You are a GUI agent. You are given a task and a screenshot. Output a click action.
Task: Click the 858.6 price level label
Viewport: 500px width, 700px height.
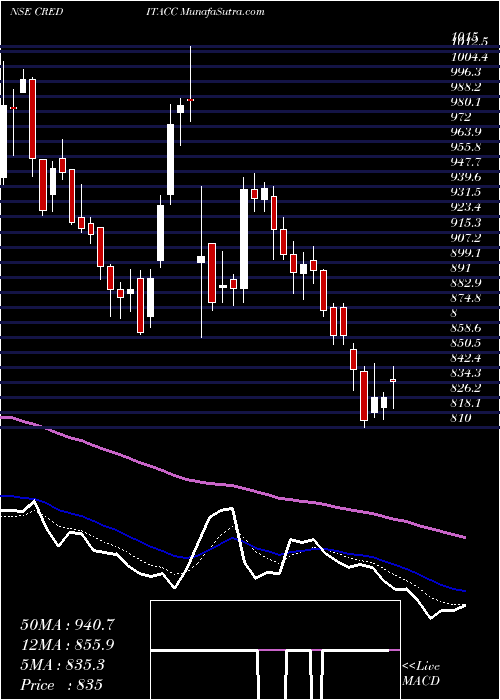[468, 329]
